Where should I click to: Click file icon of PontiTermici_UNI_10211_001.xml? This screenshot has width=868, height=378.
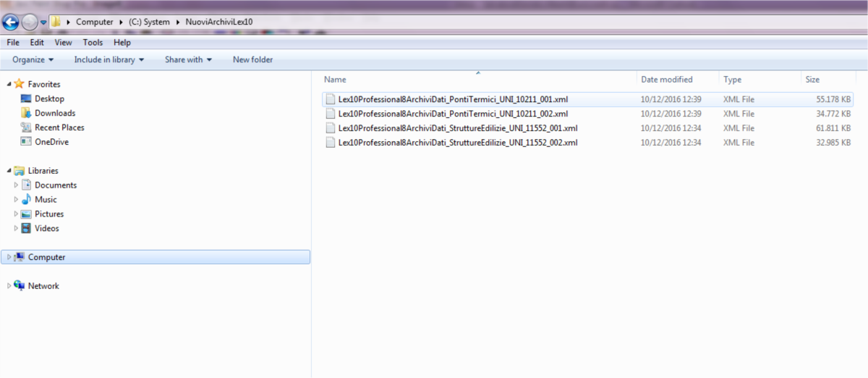[331, 99]
